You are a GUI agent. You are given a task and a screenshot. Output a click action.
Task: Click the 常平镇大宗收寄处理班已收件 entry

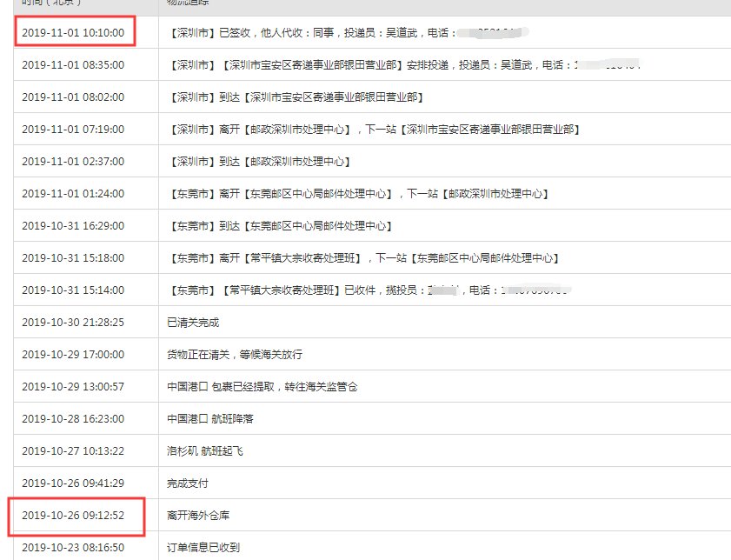click(369, 290)
